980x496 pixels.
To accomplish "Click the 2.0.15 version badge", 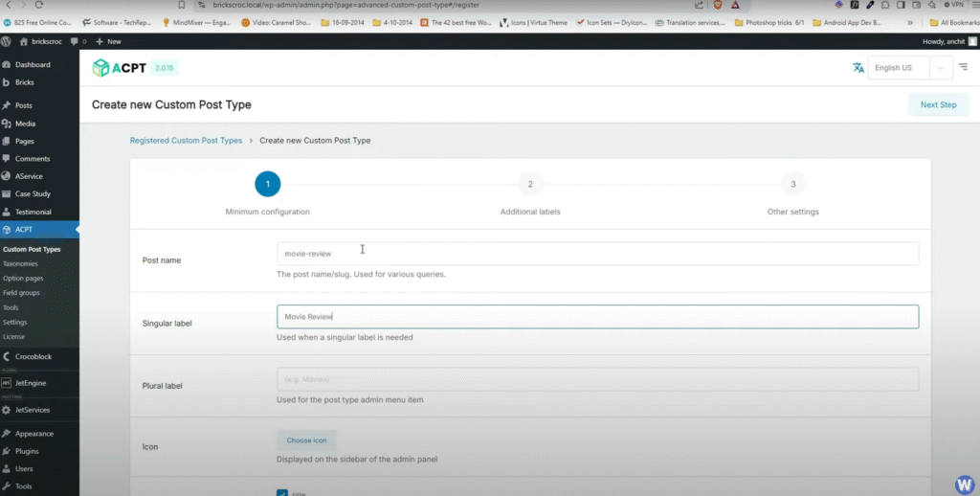I will tap(165, 68).
